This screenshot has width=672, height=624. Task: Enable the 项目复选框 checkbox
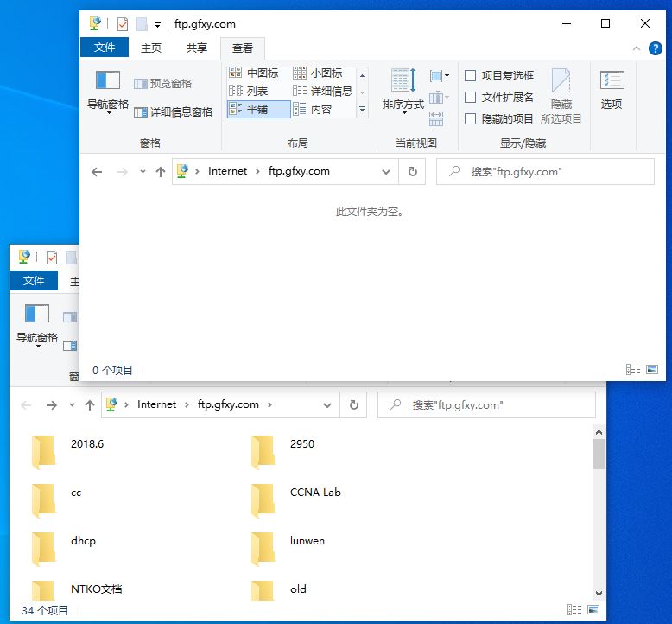click(x=471, y=76)
